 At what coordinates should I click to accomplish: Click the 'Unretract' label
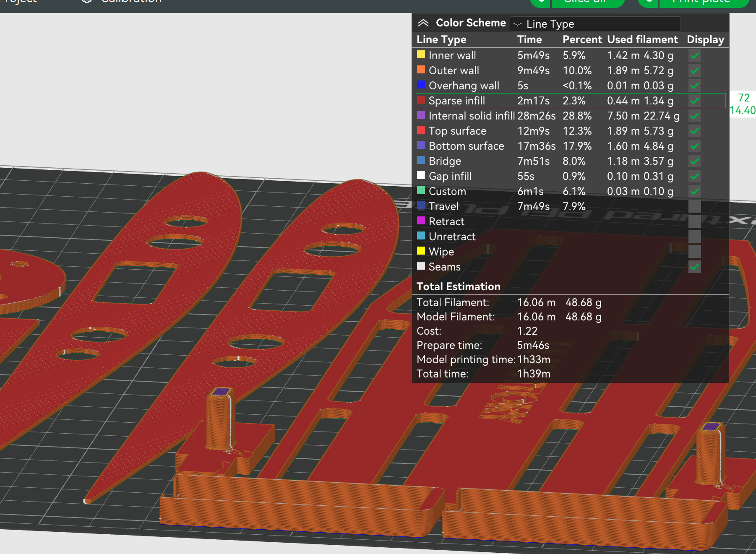[x=452, y=237]
